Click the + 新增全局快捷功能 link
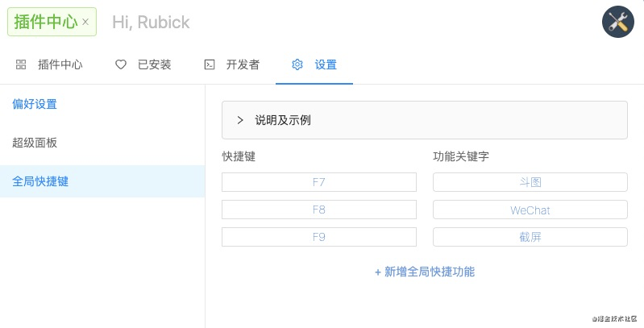Image resolution: width=644 pixels, height=328 pixels. tap(425, 272)
